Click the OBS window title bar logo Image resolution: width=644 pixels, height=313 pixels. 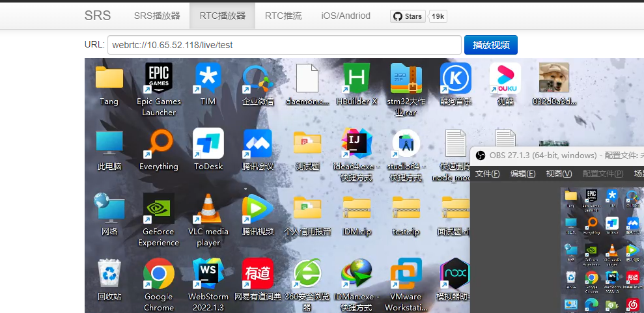click(x=480, y=156)
